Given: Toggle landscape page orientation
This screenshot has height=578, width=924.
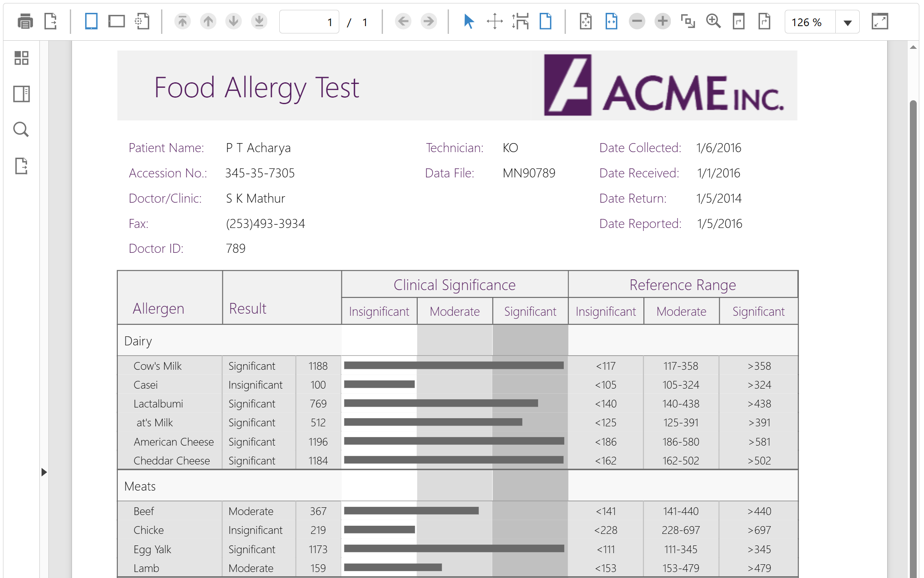Looking at the screenshot, I should tap(117, 21).
